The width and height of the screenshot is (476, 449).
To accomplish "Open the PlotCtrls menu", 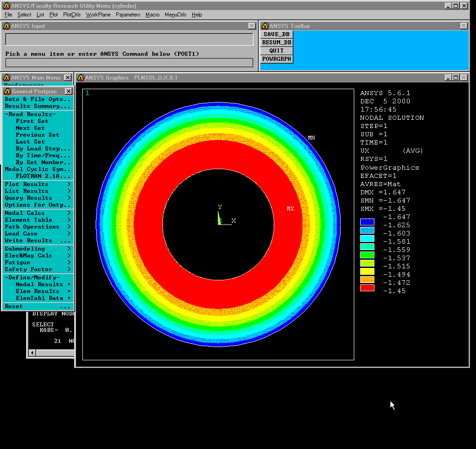I will tap(72, 15).
